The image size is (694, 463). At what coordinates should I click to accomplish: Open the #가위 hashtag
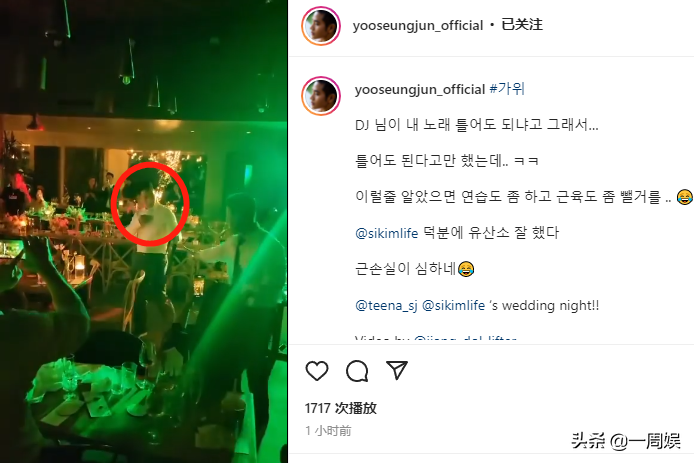(507, 89)
